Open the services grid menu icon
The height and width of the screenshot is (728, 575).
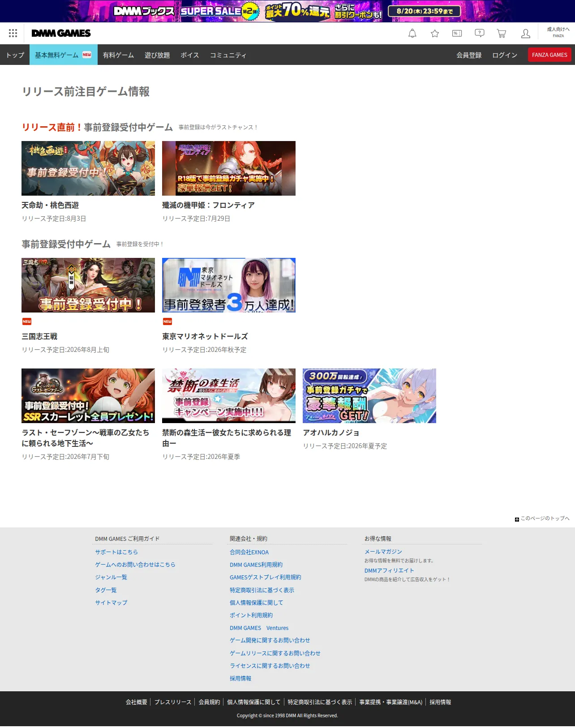[x=13, y=33]
